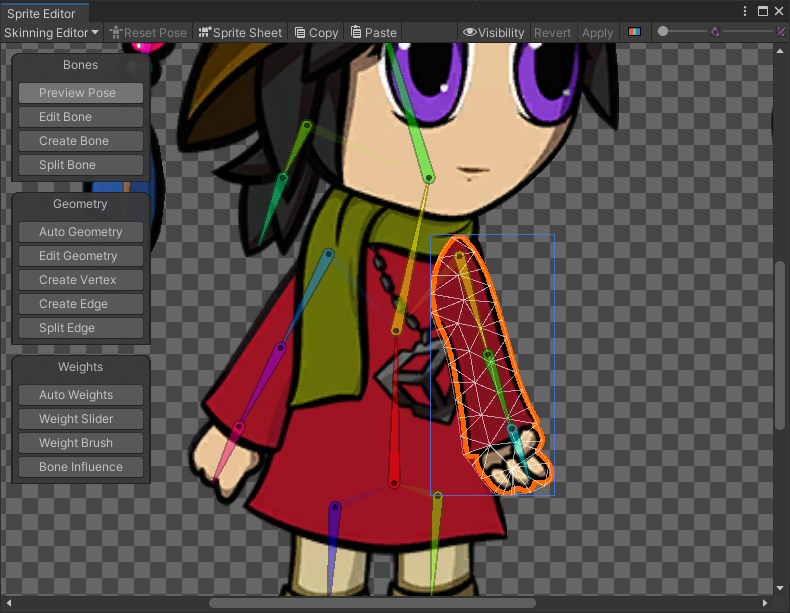
Task: Click the Paste toolbar button
Action: tap(373, 32)
